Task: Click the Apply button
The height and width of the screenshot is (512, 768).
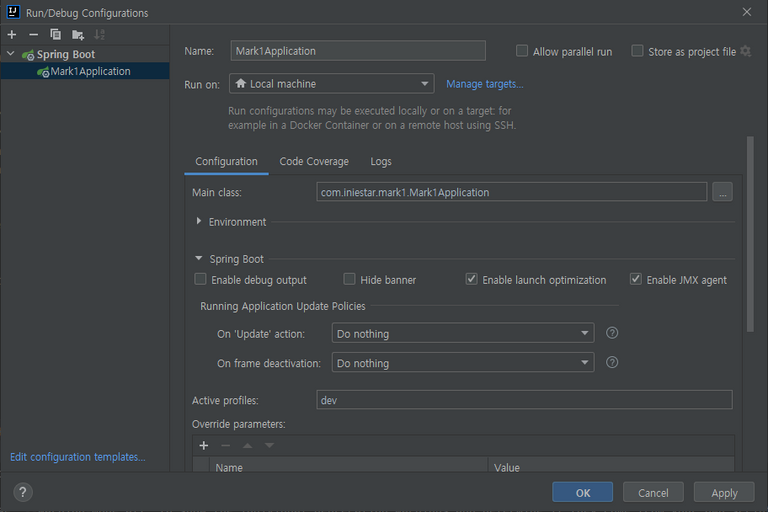Action: pyautogui.click(x=724, y=492)
